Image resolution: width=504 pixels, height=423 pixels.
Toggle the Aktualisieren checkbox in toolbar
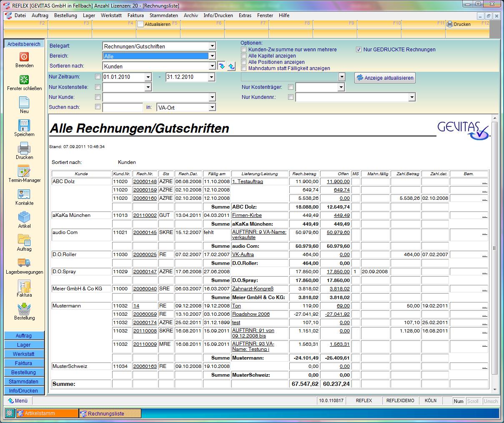(x=140, y=24)
